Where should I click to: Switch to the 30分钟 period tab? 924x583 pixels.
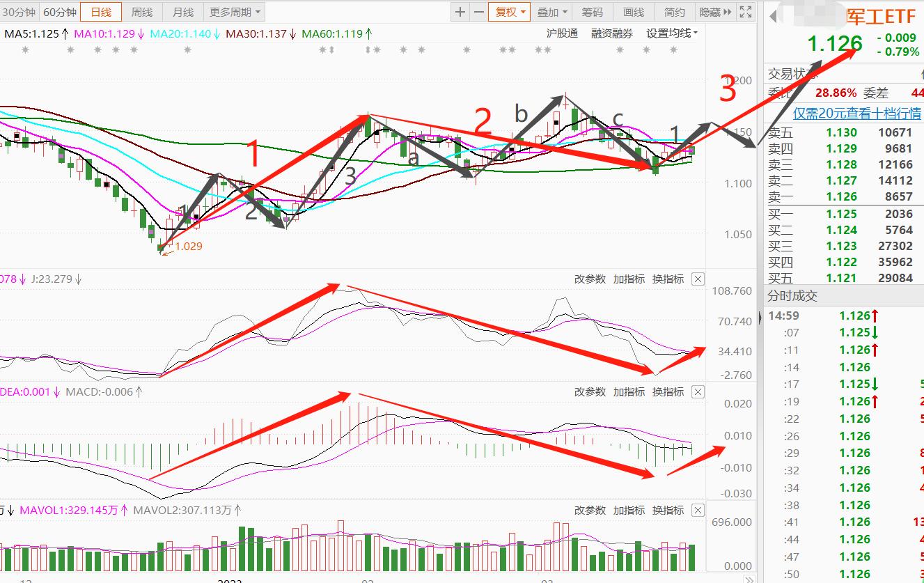tap(19, 12)
